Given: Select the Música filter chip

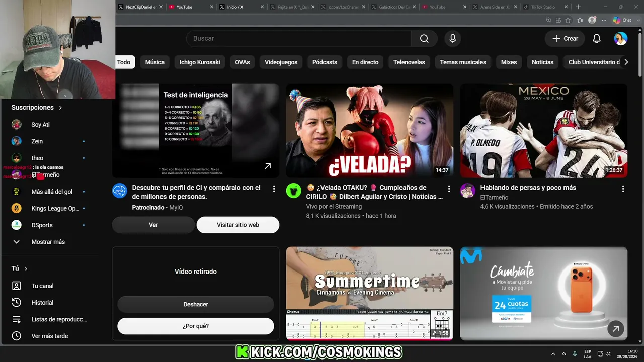Looking at the screenshot, I should click(x=155, y=62).
